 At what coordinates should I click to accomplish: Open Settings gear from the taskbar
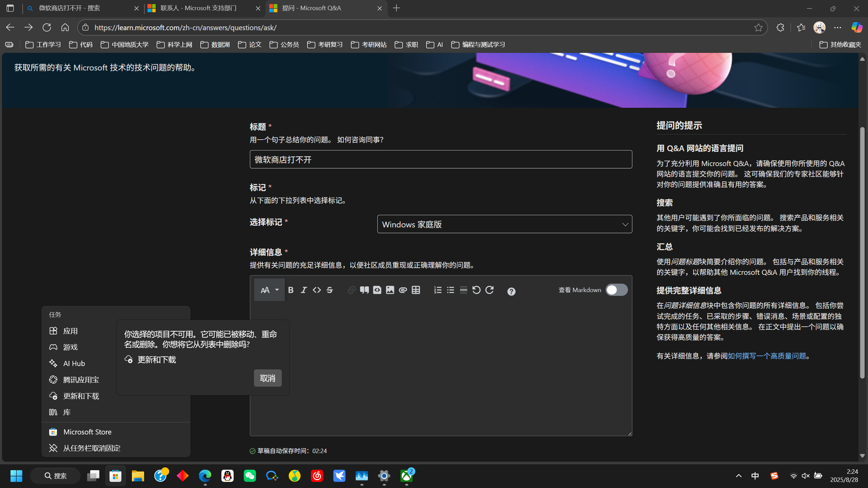tap(384, 476)
